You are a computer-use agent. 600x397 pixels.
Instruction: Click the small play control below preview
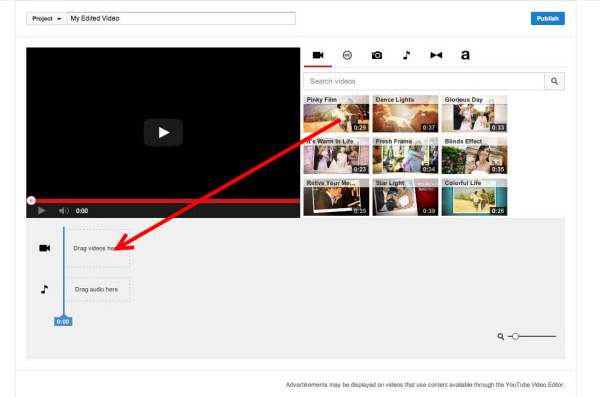tap(42, 211)
